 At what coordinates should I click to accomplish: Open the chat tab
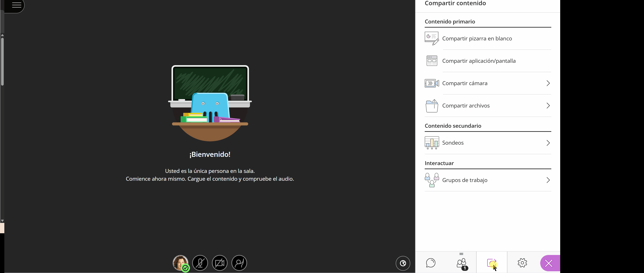(x=431, y=263)
